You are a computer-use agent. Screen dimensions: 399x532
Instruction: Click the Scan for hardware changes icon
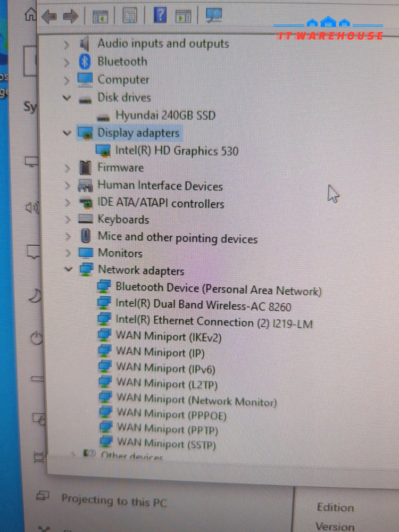coord(214,15)
